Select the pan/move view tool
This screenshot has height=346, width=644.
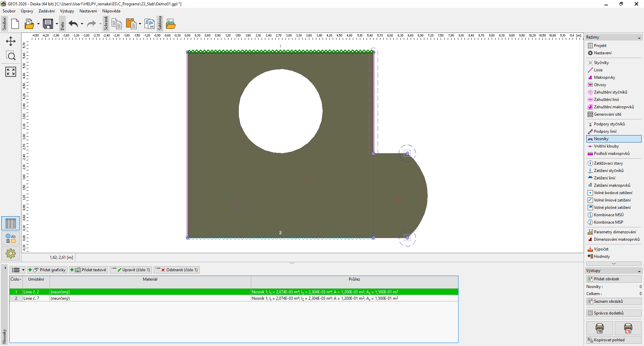tap(11, 41)
